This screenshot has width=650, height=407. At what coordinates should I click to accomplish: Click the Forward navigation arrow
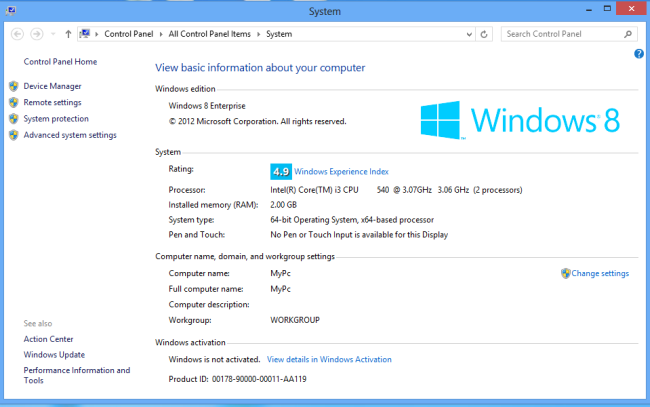(36, 34)
